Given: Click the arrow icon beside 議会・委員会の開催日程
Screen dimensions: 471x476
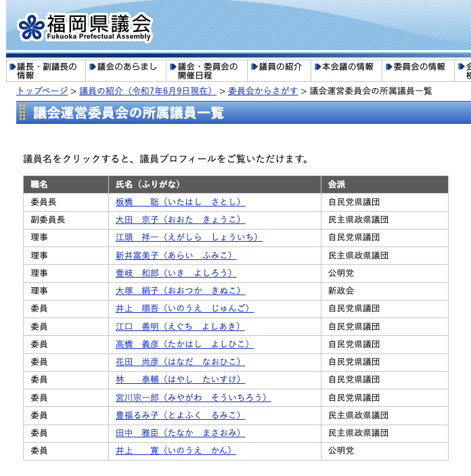Looking at the screenshot, I should tap(173, 67).
